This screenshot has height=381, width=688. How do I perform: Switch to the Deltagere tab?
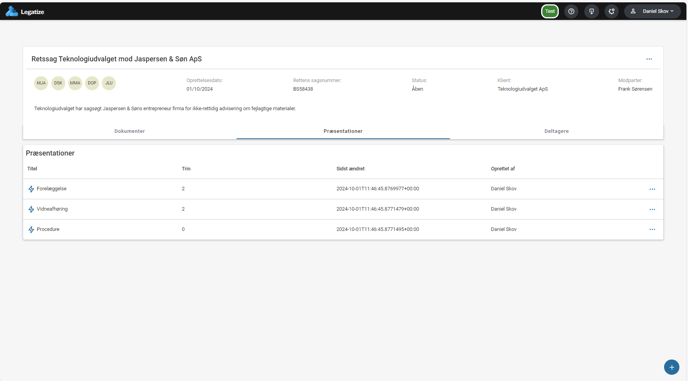point(556,131)
